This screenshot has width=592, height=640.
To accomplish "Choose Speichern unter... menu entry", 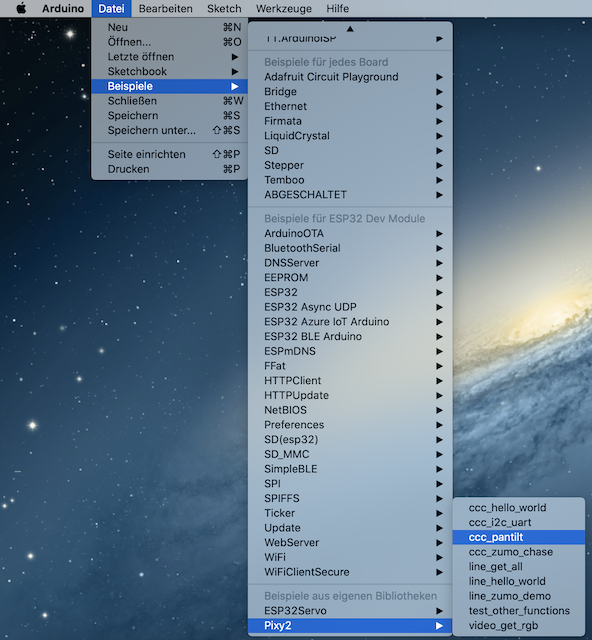I will pyautogui.click(x=169, y=130).
